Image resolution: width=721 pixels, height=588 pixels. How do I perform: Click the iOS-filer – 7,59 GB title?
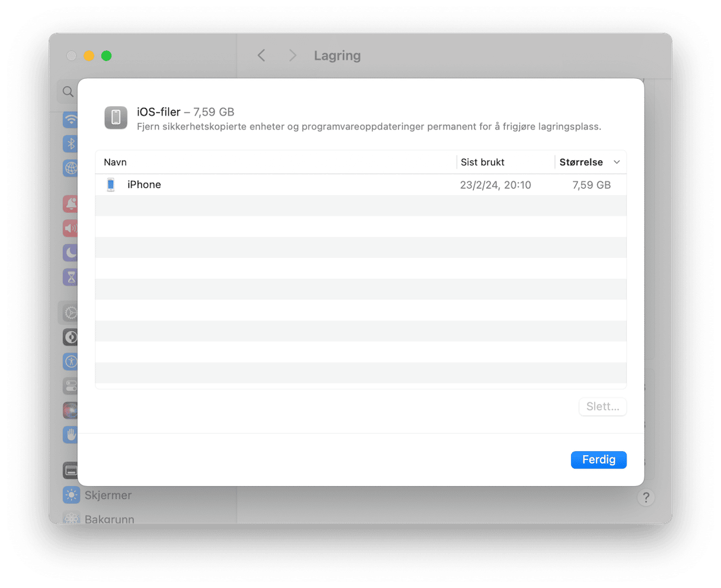click(186, 111)
